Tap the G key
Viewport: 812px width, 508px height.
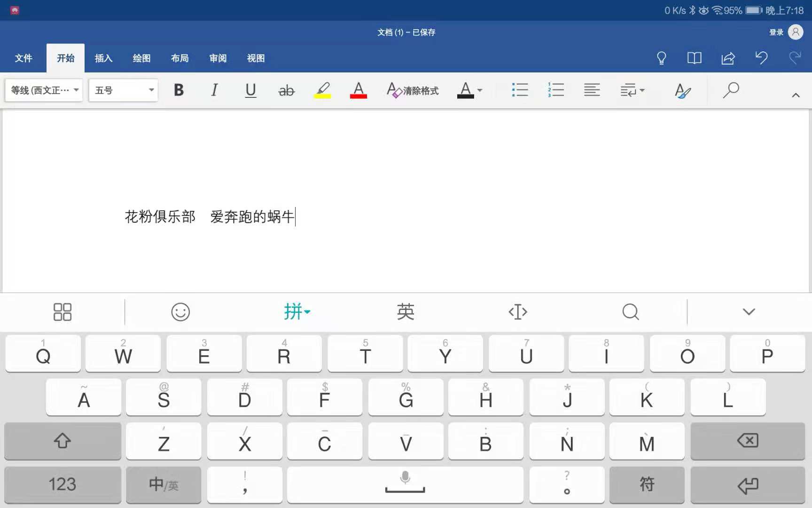pos(406,397)
